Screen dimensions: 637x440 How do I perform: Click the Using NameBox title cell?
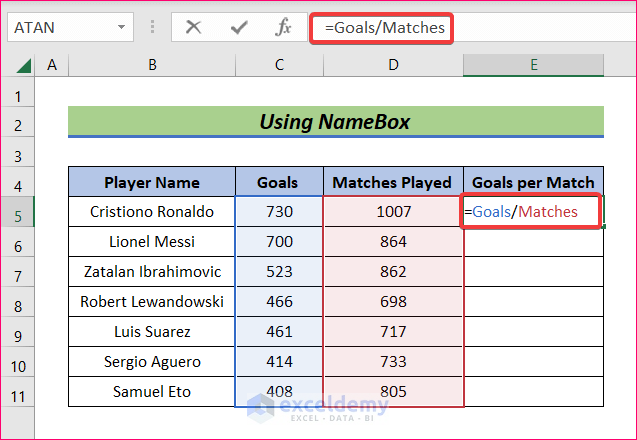click(x=335, y=122)
